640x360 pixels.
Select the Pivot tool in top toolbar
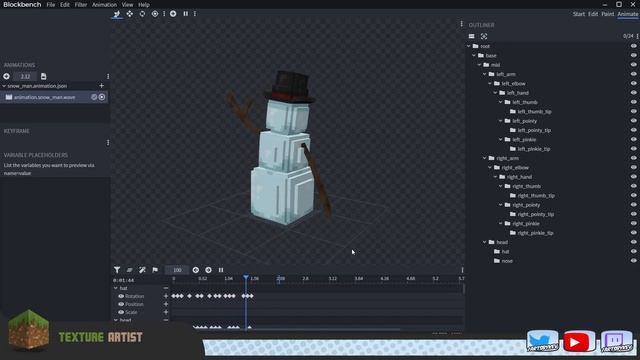[x=155, y=14]
